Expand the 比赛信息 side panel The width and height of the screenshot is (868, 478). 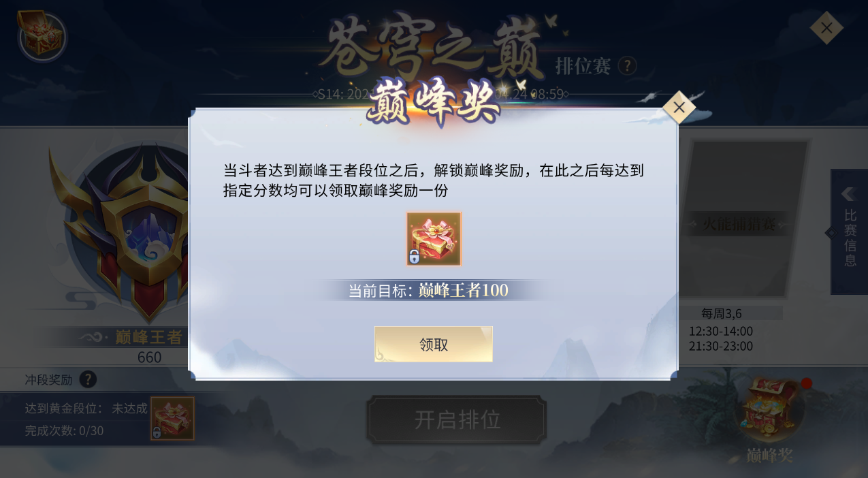tap(849, 232)
